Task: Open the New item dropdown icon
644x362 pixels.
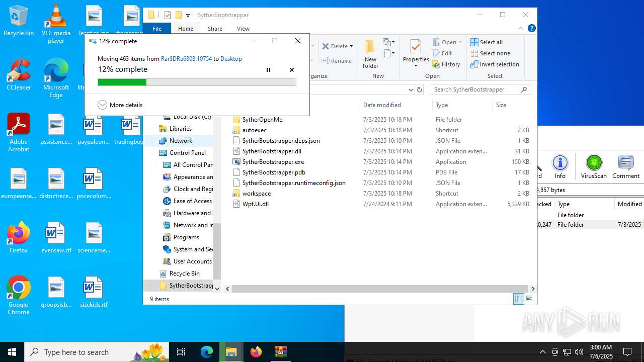Action: point(388,42)
